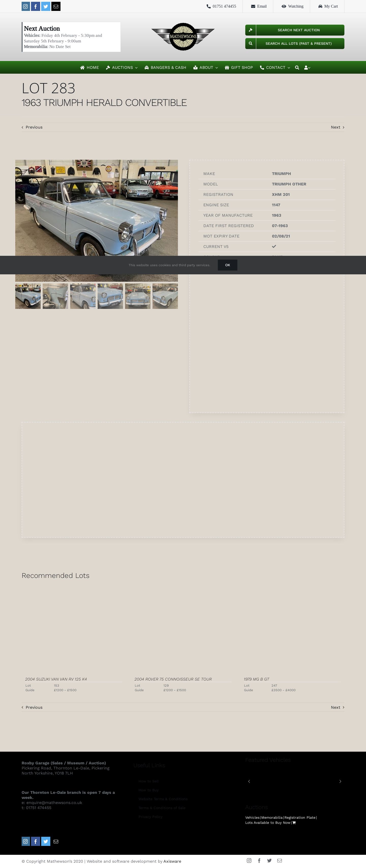The image size is (366, 868).
Task: Expand the About menu
Action: (x=206, y=67)
